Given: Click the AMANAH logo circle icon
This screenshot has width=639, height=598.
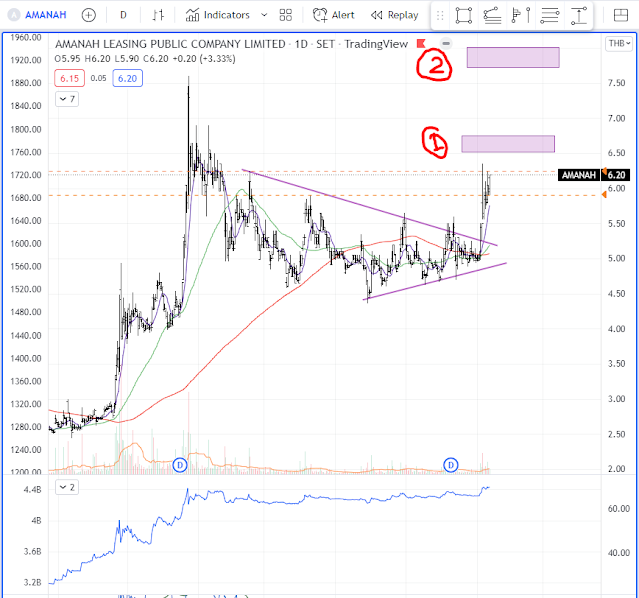Looking at the screenshot, I should [x=14, y=15].
